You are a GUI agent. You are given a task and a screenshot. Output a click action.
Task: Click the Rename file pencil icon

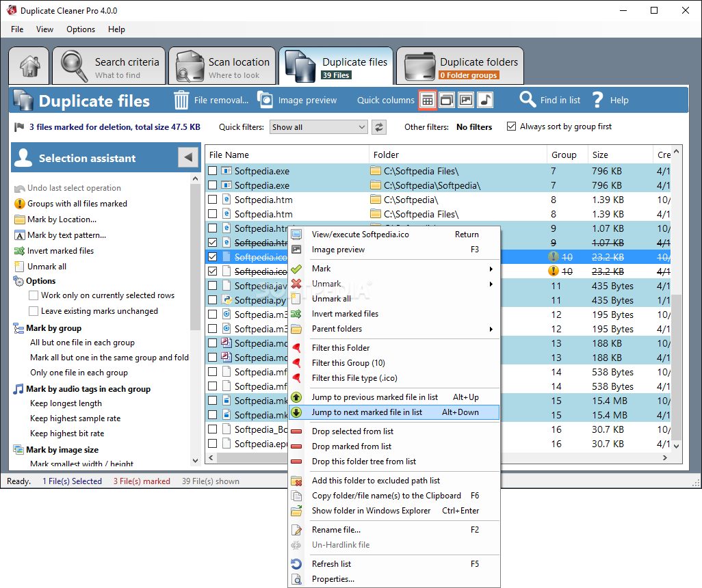[x=296, y=530]
